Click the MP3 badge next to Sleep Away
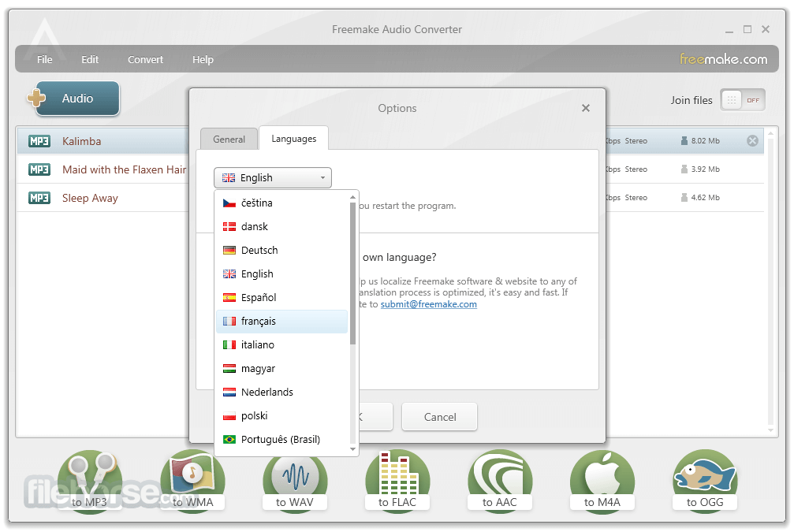The width and height of the screenshot is (794, 532). click(39, 198)
